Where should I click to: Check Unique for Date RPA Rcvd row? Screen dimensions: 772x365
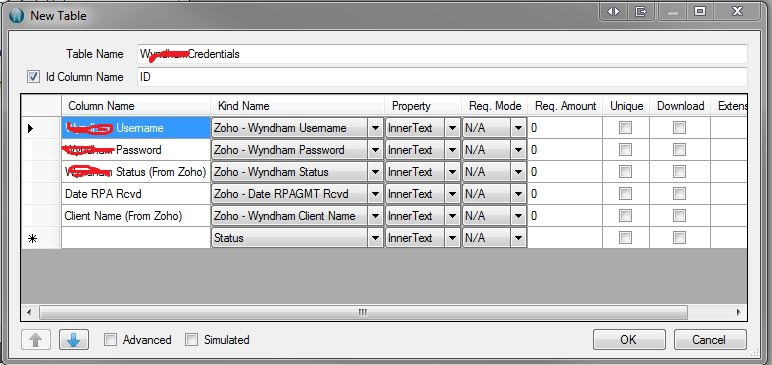tap(625, 194)
